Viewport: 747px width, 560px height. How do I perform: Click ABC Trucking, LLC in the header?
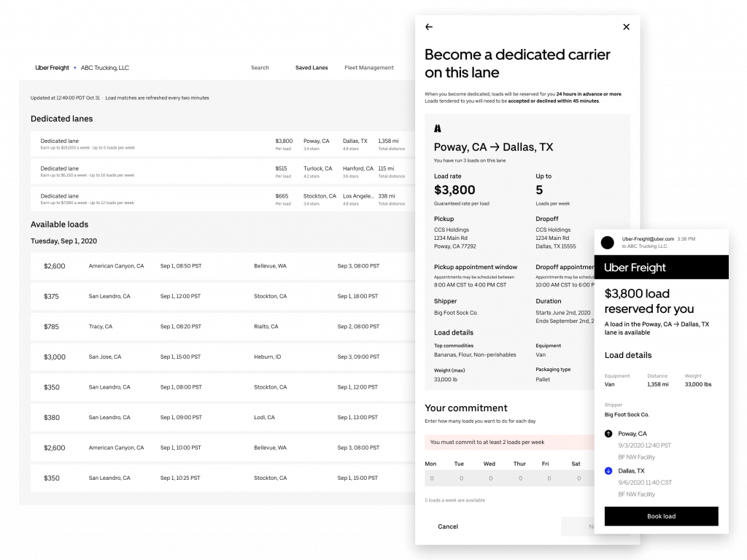[x=105, y=68]
